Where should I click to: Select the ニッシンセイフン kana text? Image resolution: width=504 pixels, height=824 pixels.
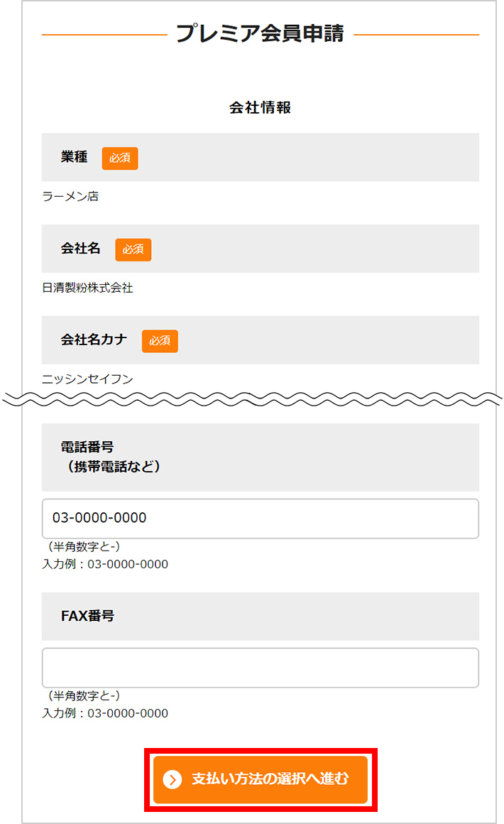(x=88, y=379)
